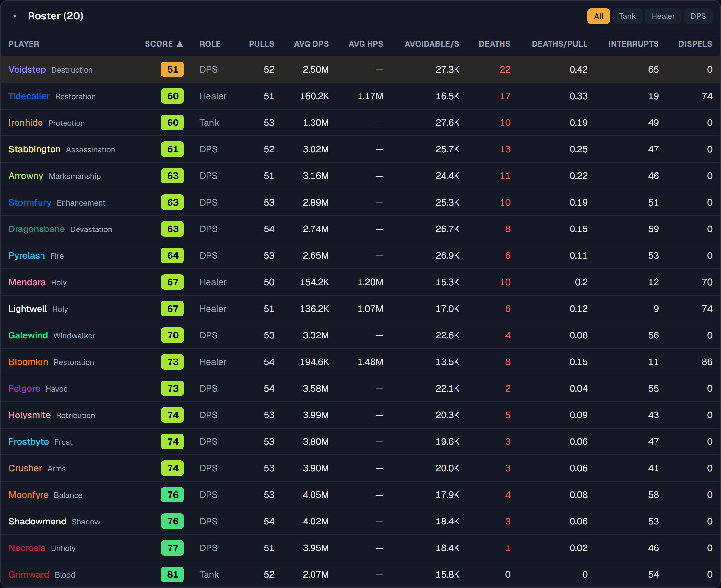The height and width of the screenshot is (588, 721).
Task: Click Holysmite's Retribution spec label
Action: pos(76,416)
